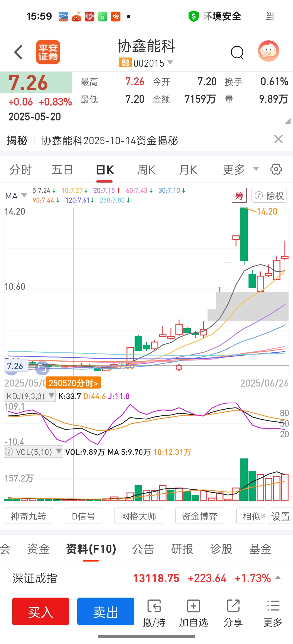Enable 神奇九转 indicator
This screenshot has height=644, width=293.
click(28, 516)
